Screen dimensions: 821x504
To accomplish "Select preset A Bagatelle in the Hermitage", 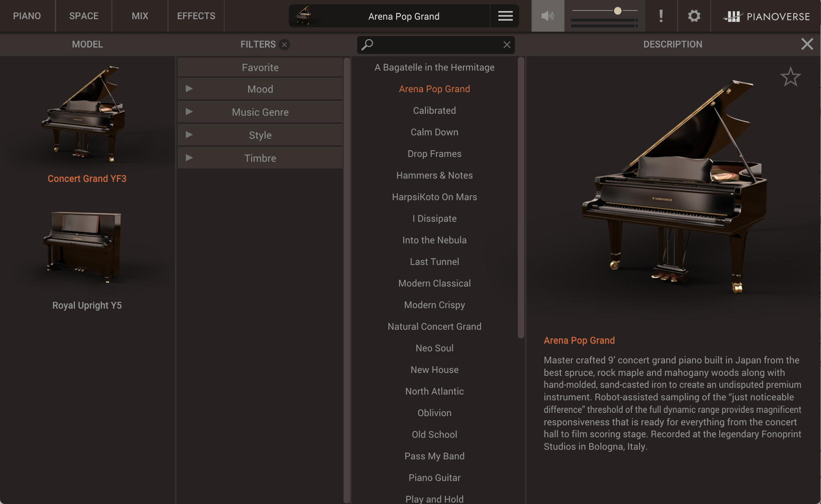I will tap(435, 67).
